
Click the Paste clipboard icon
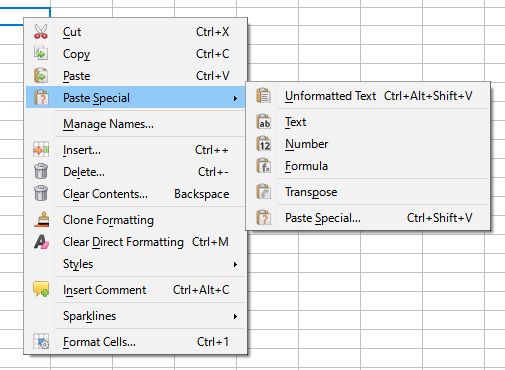click(41, 76)
